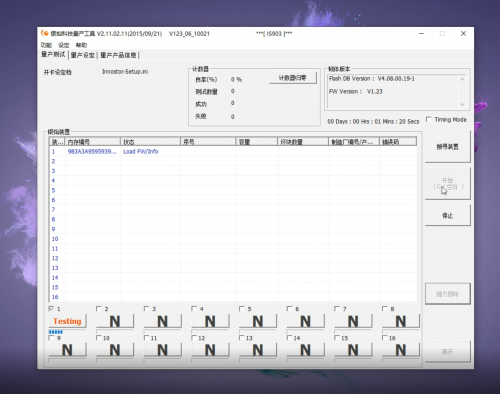500x394 pixels.
Task: Click the 容量 column header
Action: click(257, 142)
